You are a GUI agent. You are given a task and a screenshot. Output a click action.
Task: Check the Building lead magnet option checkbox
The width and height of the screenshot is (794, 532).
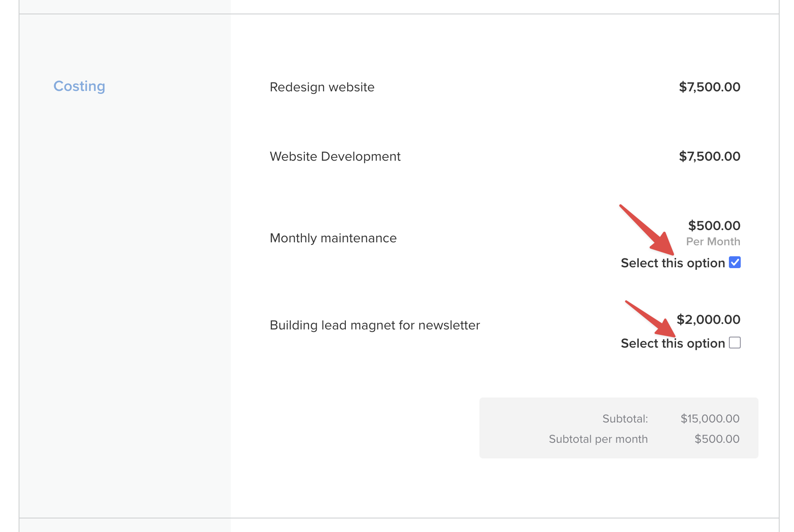[x=735, y=343]
